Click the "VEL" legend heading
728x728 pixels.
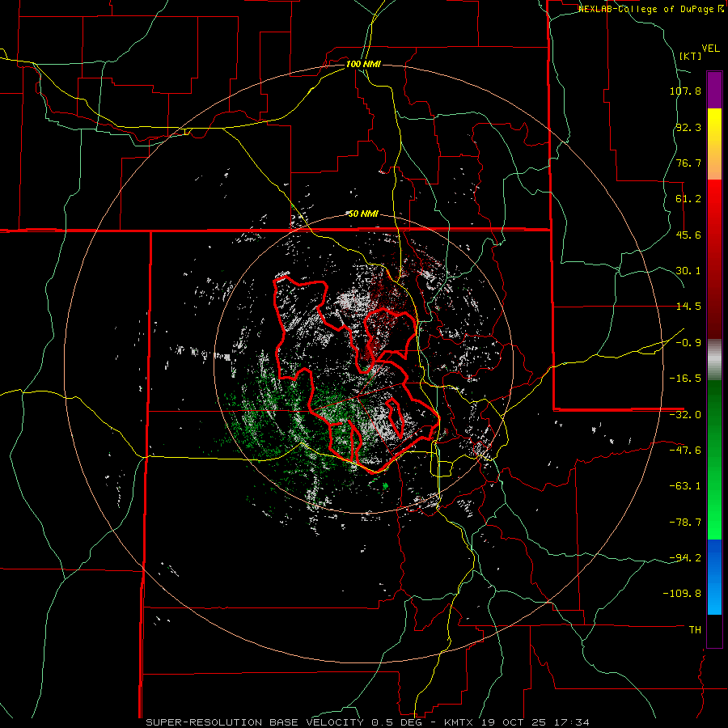point(710,49)
